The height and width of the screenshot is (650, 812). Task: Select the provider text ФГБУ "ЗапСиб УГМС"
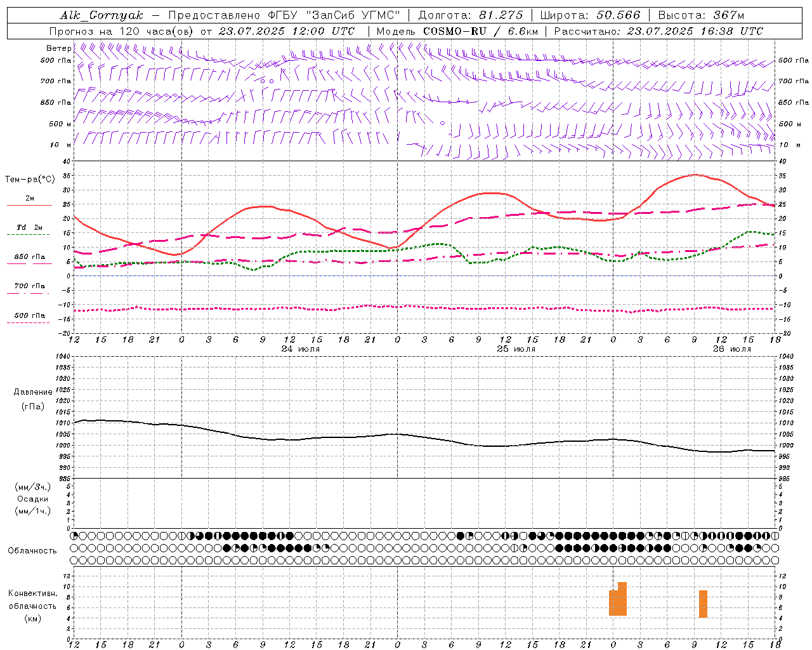coord(334,15)
